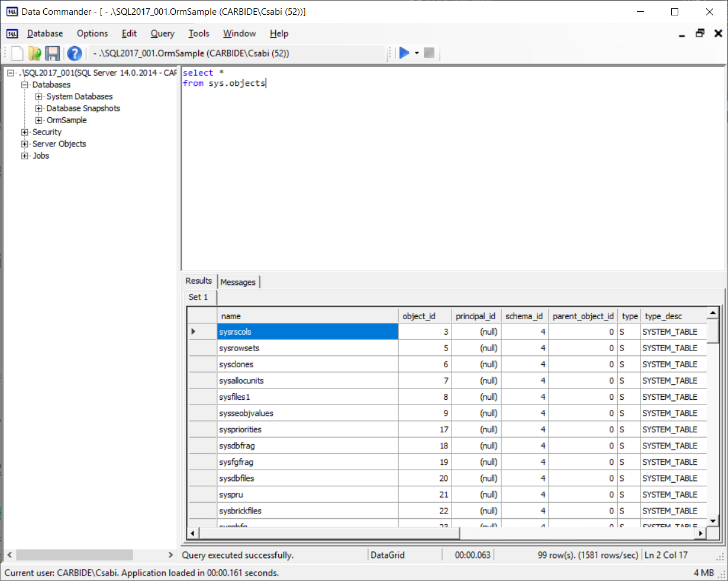
Task: Open Help via blue question mark icon
Action: pos(74,53)
